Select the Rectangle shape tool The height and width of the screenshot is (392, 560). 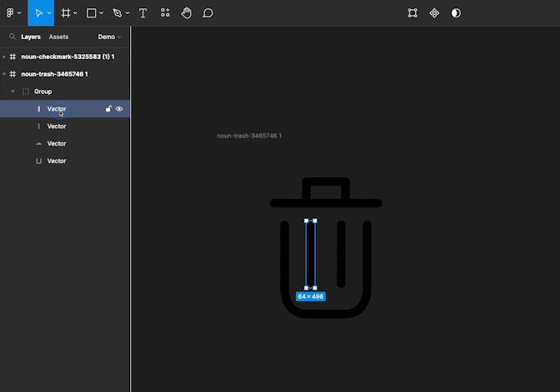tap(92, 13)
